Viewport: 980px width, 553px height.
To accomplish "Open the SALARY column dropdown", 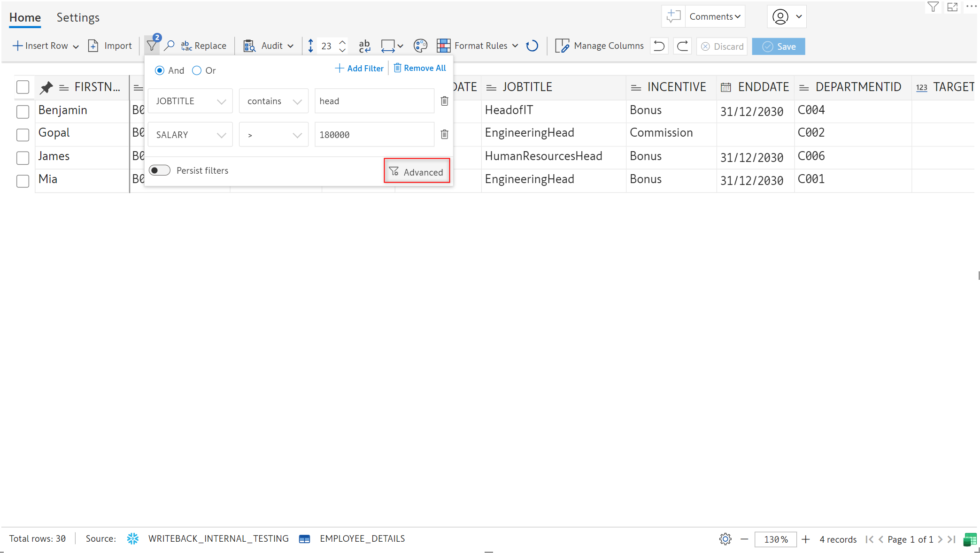I will tap(190, 135).
